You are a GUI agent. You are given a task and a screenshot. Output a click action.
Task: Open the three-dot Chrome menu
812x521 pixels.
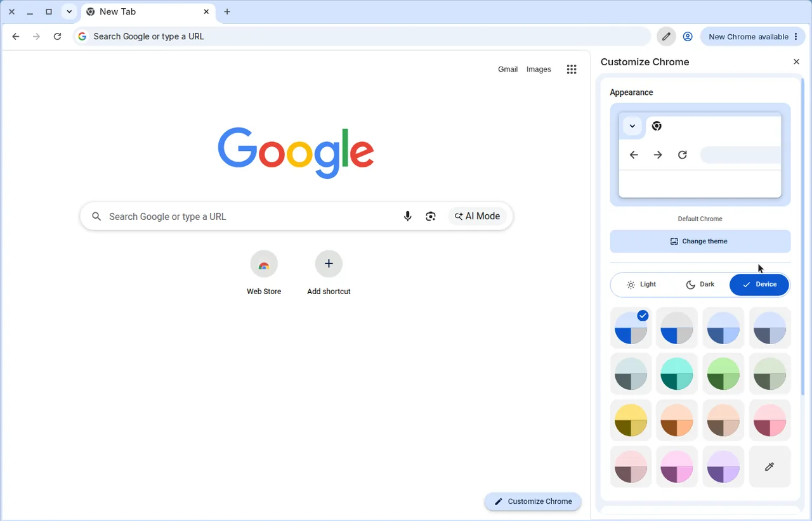[x=796, y=37]
